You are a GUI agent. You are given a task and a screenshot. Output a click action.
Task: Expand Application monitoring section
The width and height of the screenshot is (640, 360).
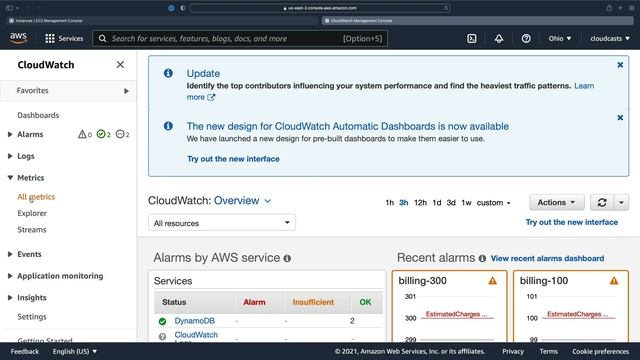[10, 276]
